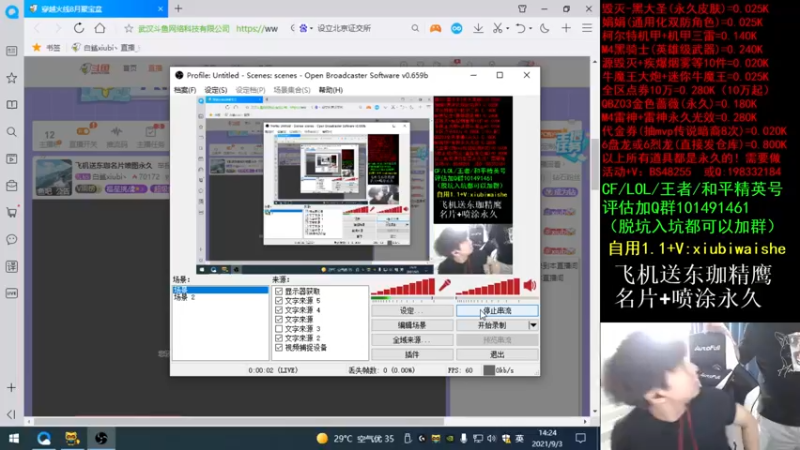
Task: Open the favorites star in the browser sidebar
Action: coord(11,78)
